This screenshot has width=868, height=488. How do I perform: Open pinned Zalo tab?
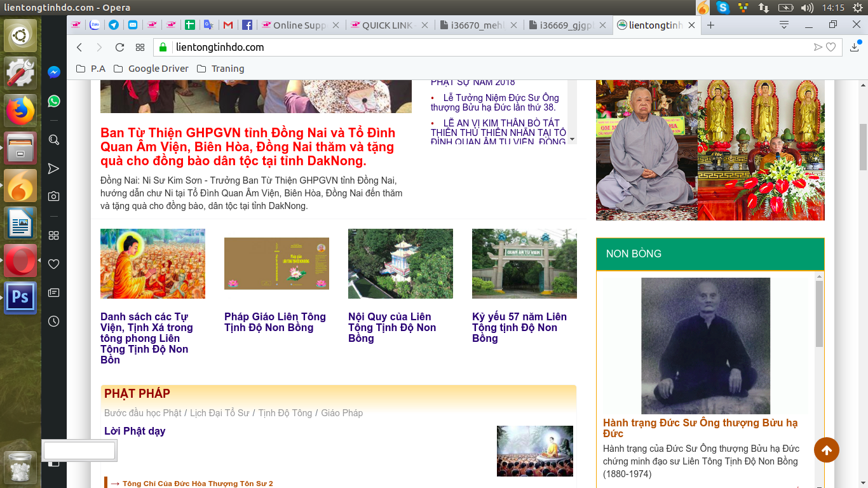pyautogui.click(x=95, y=25)
